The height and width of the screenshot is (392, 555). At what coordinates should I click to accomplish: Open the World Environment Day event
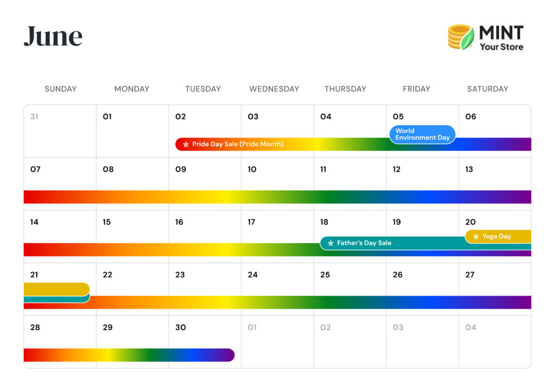(422, 134)
